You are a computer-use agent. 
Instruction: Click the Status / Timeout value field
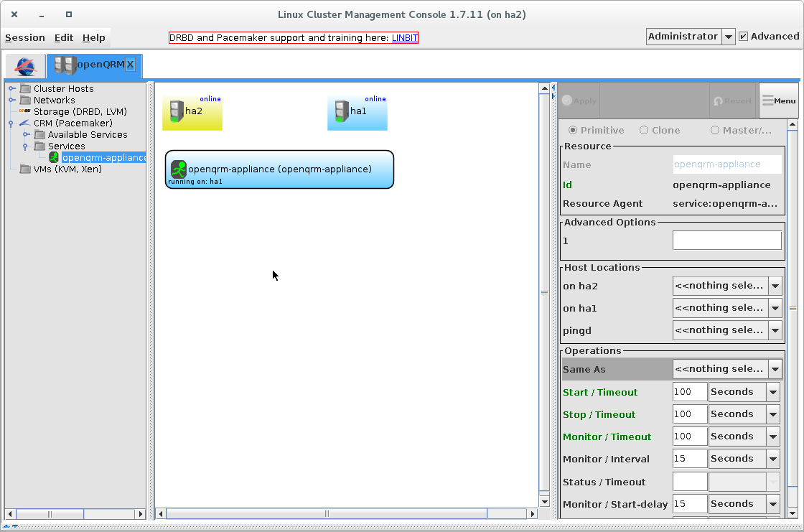(690, 482)
